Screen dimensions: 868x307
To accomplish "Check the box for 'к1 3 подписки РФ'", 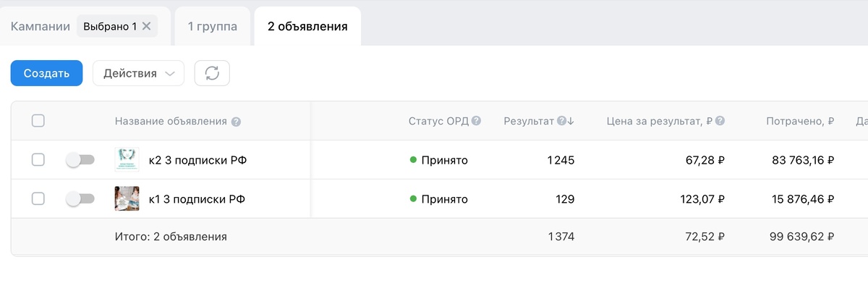I will (38, 199).
